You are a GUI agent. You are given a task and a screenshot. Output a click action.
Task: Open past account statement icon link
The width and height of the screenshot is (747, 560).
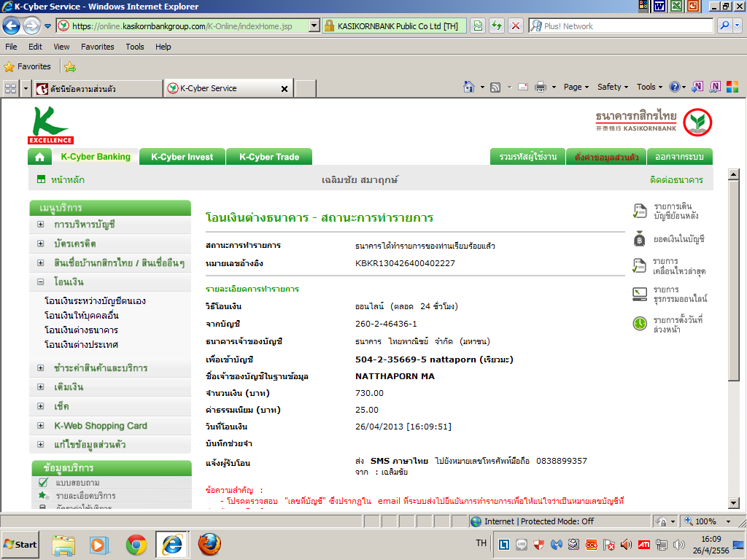pyautogui.click(x=639, y=211)
